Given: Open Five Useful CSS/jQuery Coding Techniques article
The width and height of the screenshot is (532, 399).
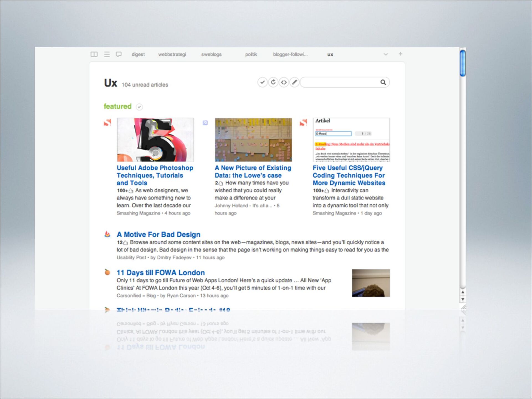Looking at the screenshot, I should [x=349, y=175].
